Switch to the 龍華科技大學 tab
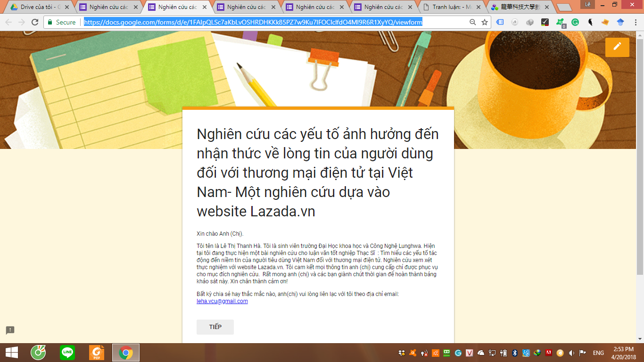Image resolution: width=644 pixels, height=362 pixels. point(520,7)
